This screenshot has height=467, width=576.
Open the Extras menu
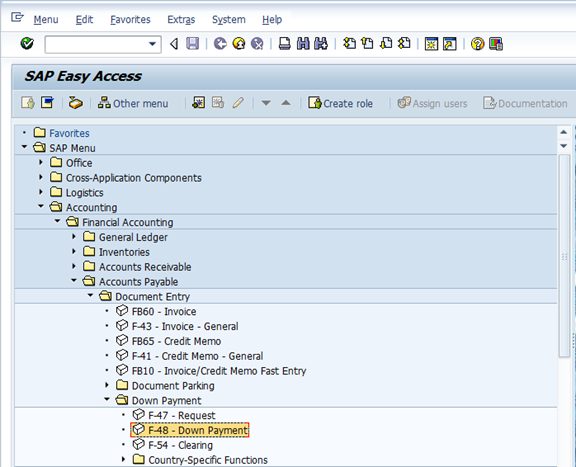[181, 19]
